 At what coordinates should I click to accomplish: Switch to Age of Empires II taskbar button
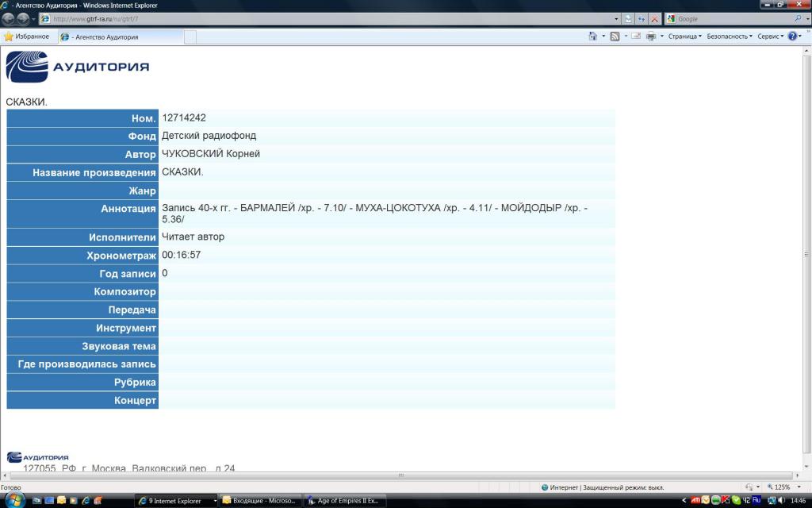pos(346,501)
